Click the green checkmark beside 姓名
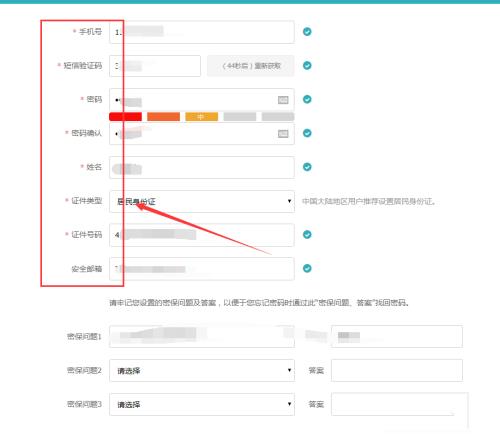Screen dimensions: 500x434 [307, 167]
